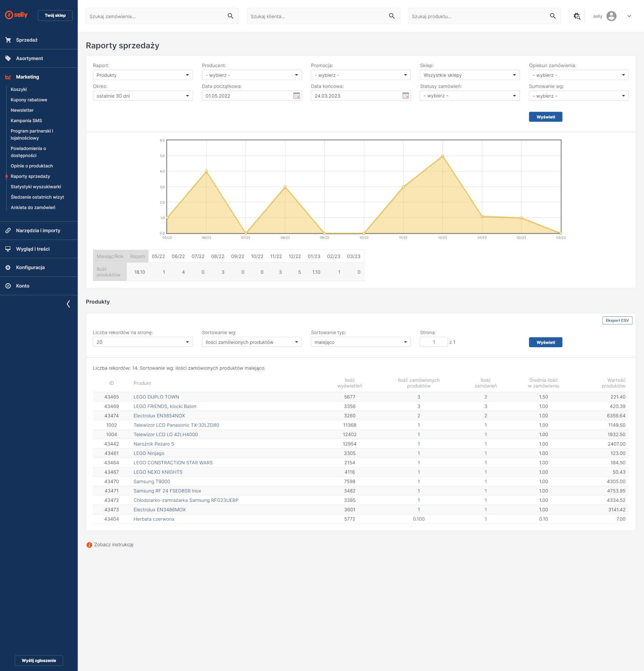Click the Strona page number field
644x671 pixels.
(x=433, y=342)
